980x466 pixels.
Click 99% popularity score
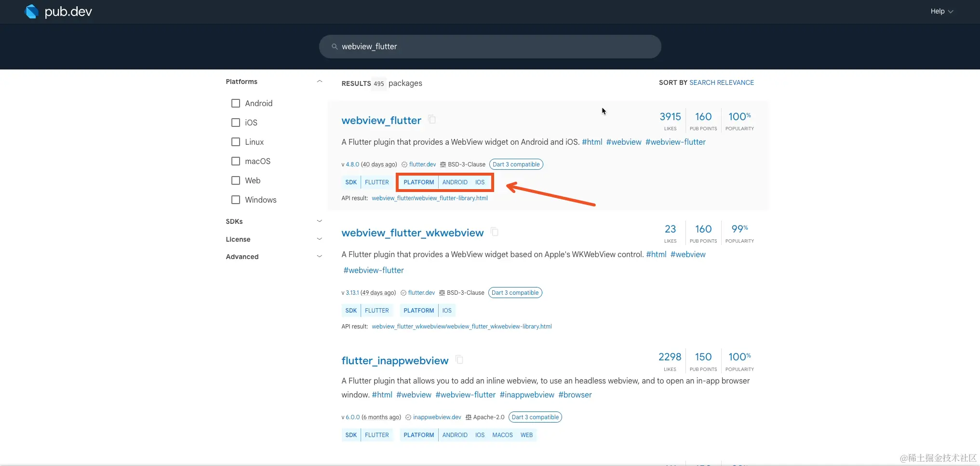click(x=739, y=229)
